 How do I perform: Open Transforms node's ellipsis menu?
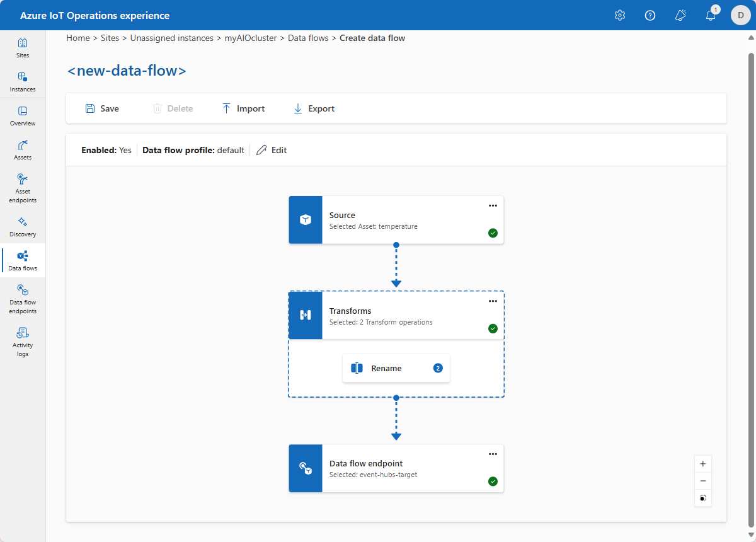pyautogui.click(x=493, y=301)
